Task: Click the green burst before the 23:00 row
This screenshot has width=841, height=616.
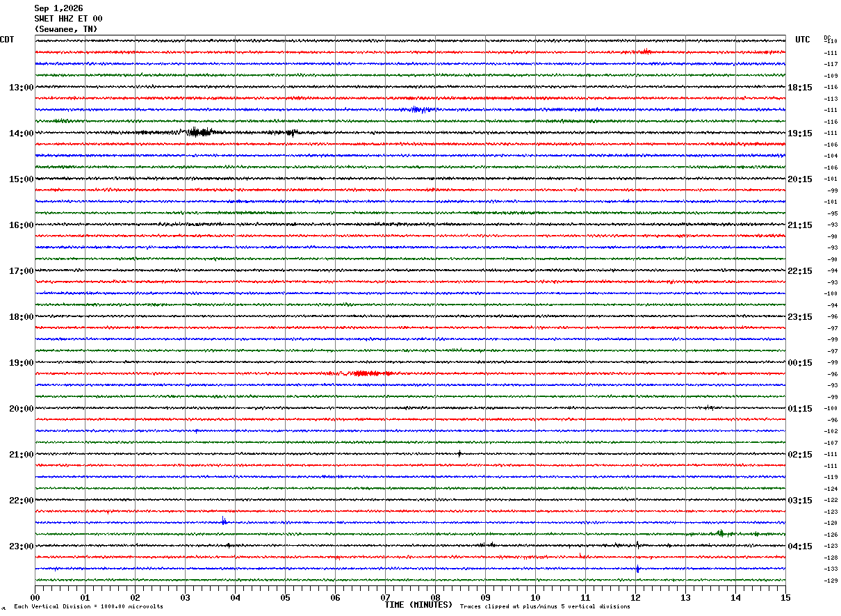Action: pyautogui.click(x=721, y=533)
